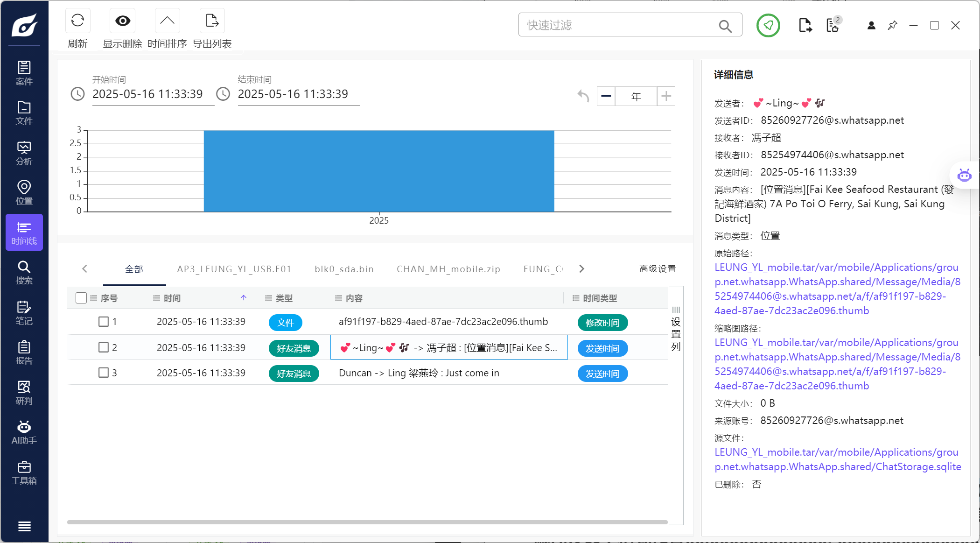The image size is (980, 543).
Task: Tick the checkbox for row 3
Action: point(104,373)
